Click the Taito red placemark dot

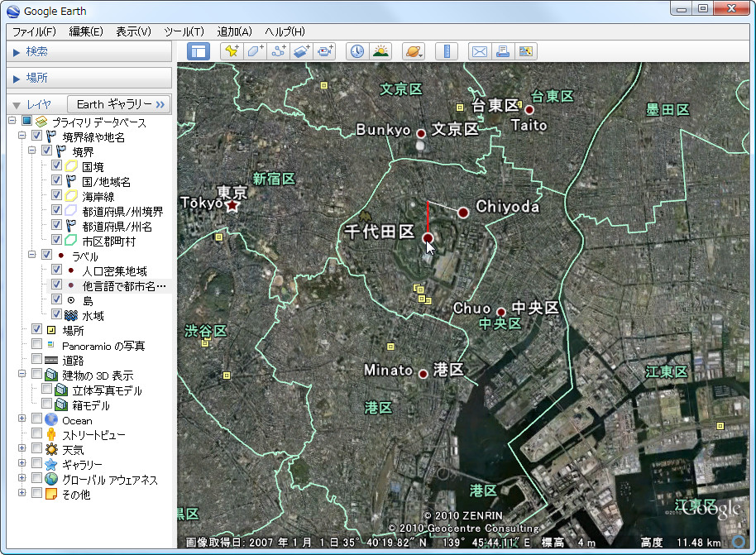(x=529, y=109)
